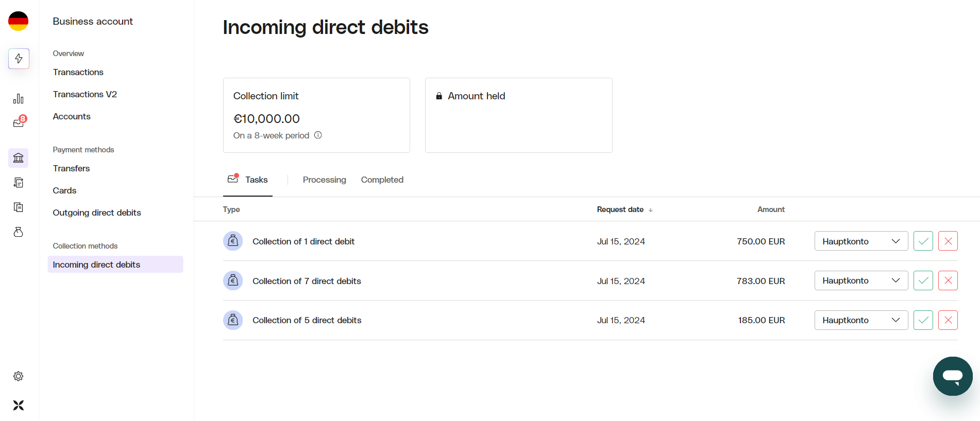Select the bank building sidebar icon
The width and height of the screenshot is (980, 421).
coord(19,158)
